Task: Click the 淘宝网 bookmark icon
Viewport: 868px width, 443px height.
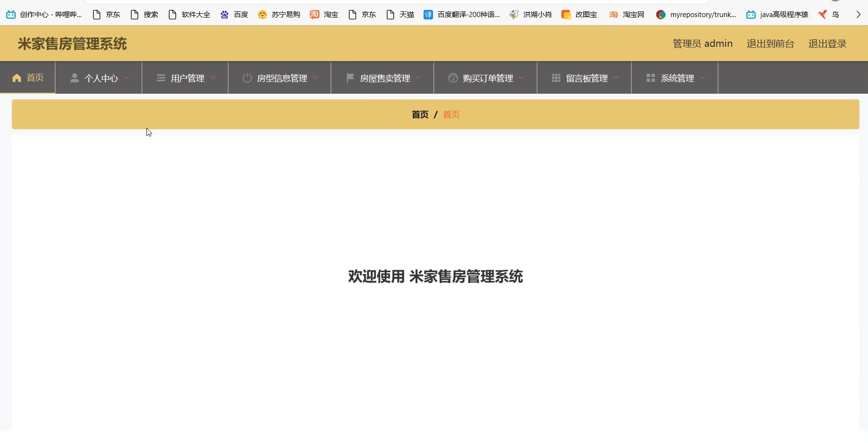Action: click(614, 15)
